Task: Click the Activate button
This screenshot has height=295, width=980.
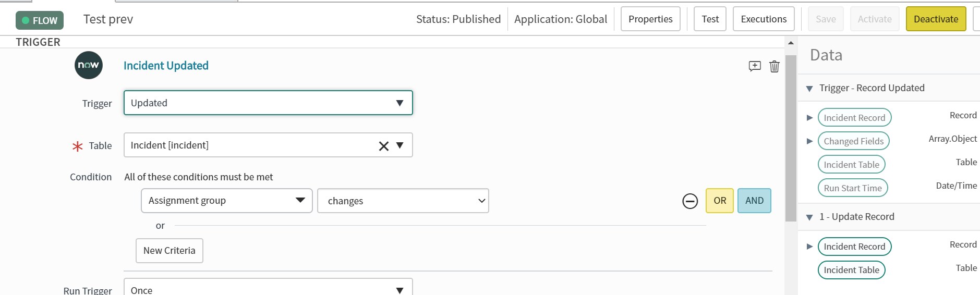Action: click(875, 19)
